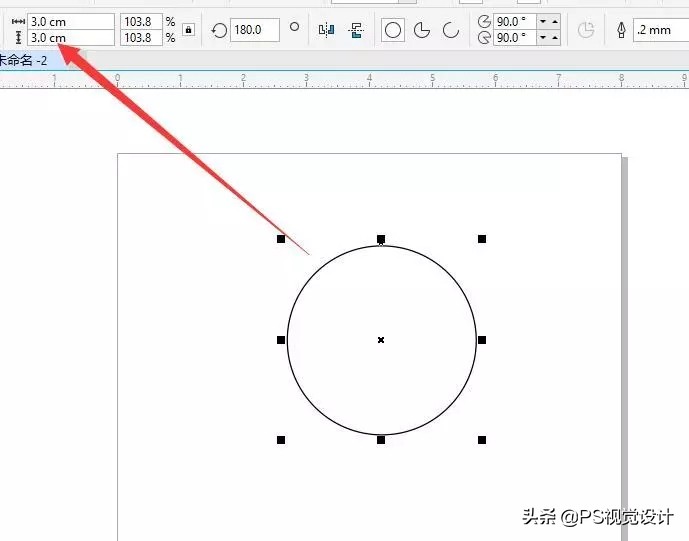Click the object height field showing 3.0 cm

point(70,37)
